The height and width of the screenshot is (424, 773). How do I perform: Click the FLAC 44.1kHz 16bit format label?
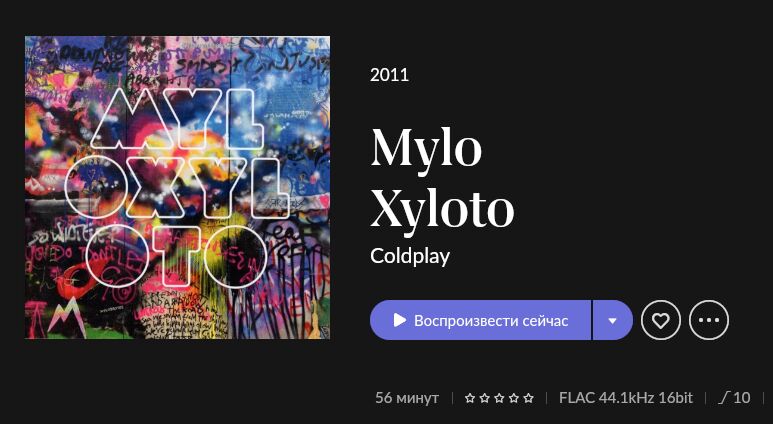pyautogui.click(x=626, y=398)
